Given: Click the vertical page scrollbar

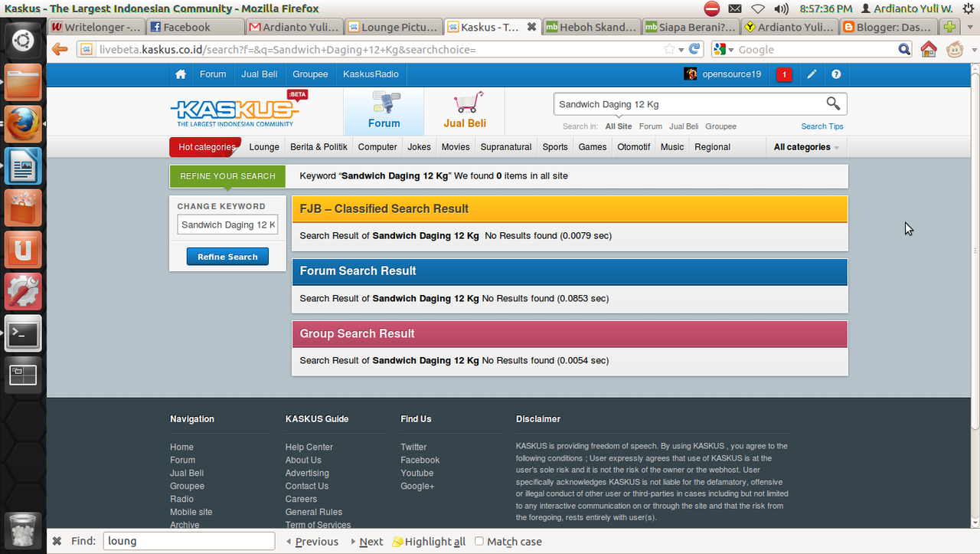Looking at the screenshot, I should (975, 250).
